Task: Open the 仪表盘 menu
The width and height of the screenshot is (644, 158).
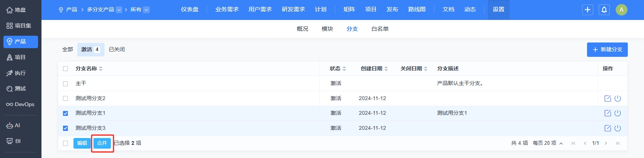Action: tap(190, 10)
